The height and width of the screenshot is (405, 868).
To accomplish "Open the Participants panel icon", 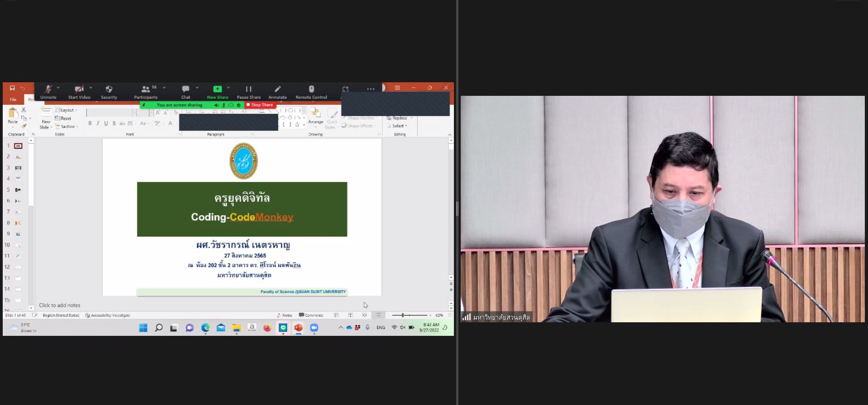I will [145, 89].
